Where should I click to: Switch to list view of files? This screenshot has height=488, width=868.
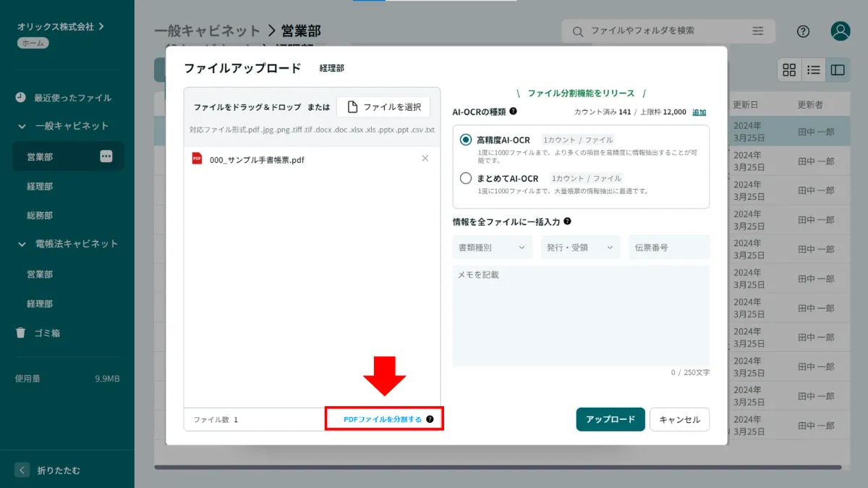point(813,70)
